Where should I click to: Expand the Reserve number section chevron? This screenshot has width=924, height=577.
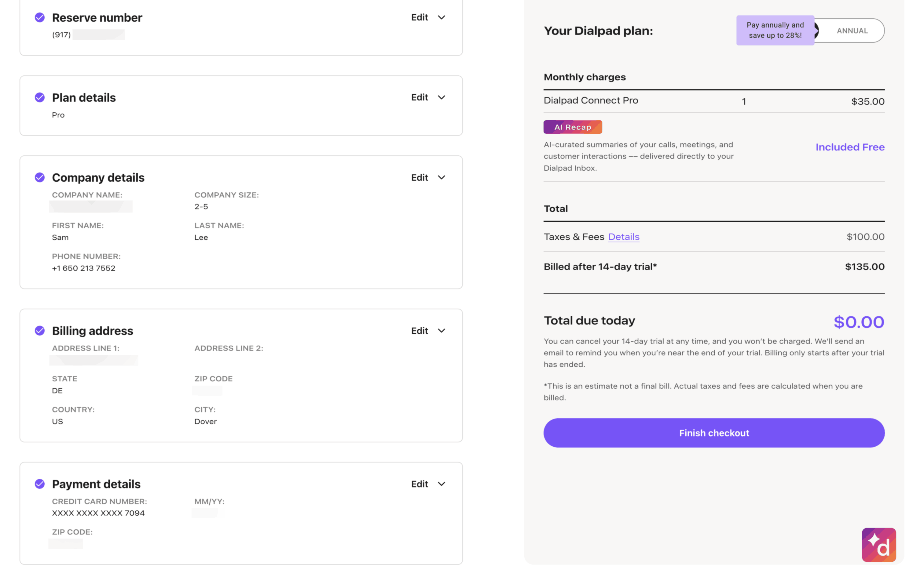coord(442,18)
